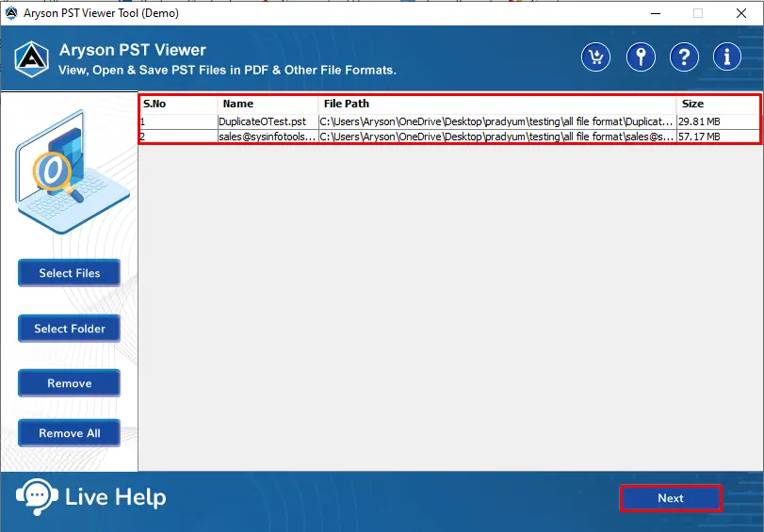Image resolution: width=764 pixels, height=532 pixels.
Task: Click the File Path column header
Action: 497,104
